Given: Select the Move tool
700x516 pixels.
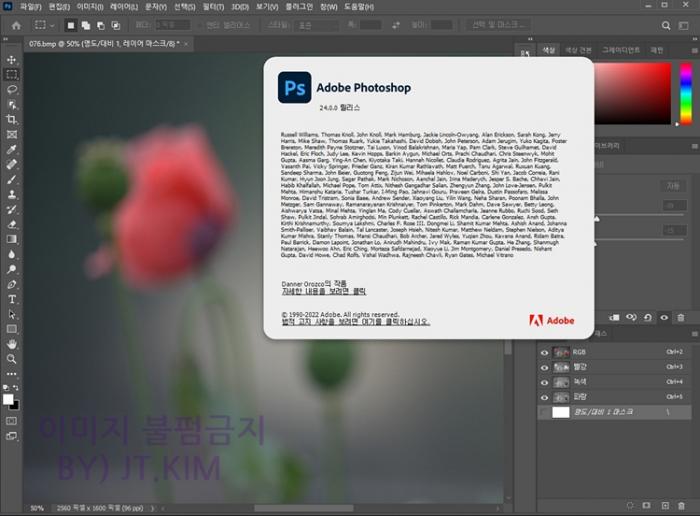Looking at the screenshot, I should pos(12,59).
